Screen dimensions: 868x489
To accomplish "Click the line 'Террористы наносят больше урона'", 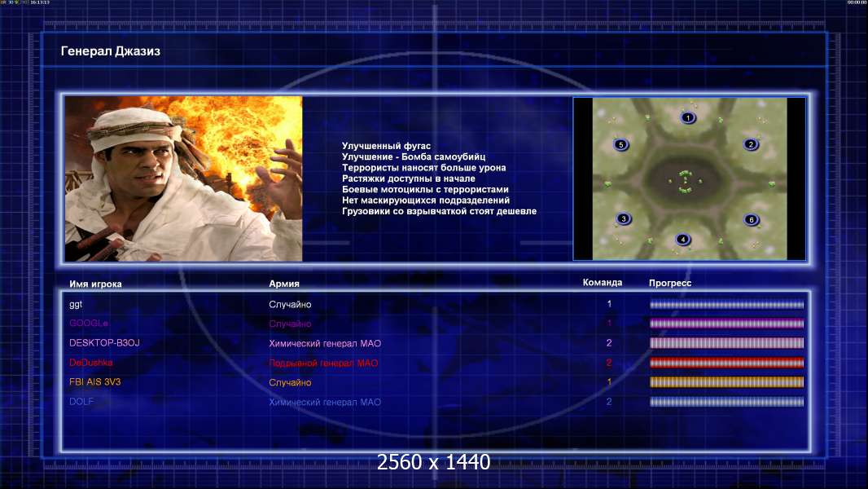I will (x=423, y=168).
